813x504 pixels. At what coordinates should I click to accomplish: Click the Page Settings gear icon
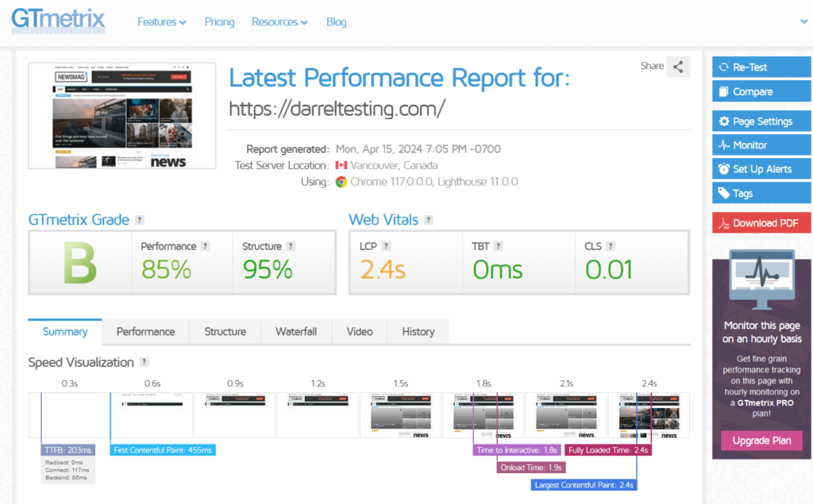(x=724, y=121)
